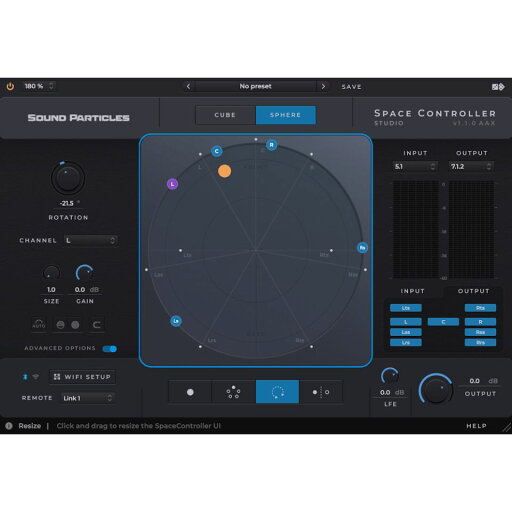Click the Output value 0.0 dB

click(483, 381)
